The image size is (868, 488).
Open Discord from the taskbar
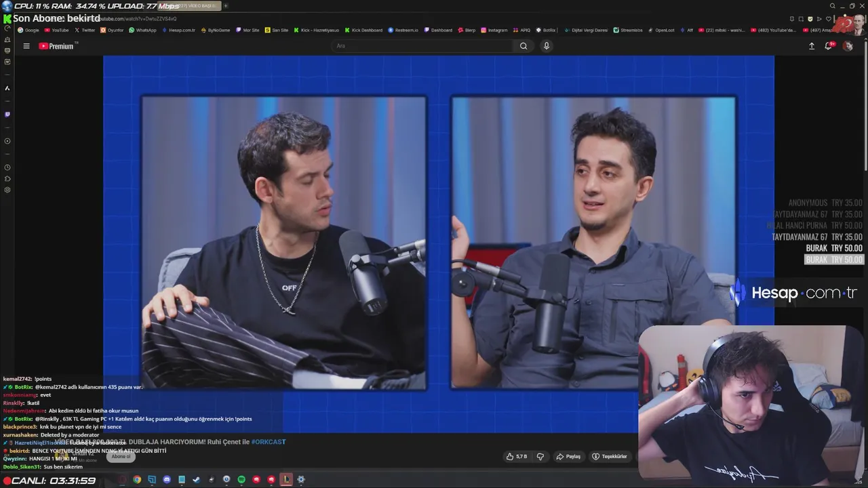[167, 480]
